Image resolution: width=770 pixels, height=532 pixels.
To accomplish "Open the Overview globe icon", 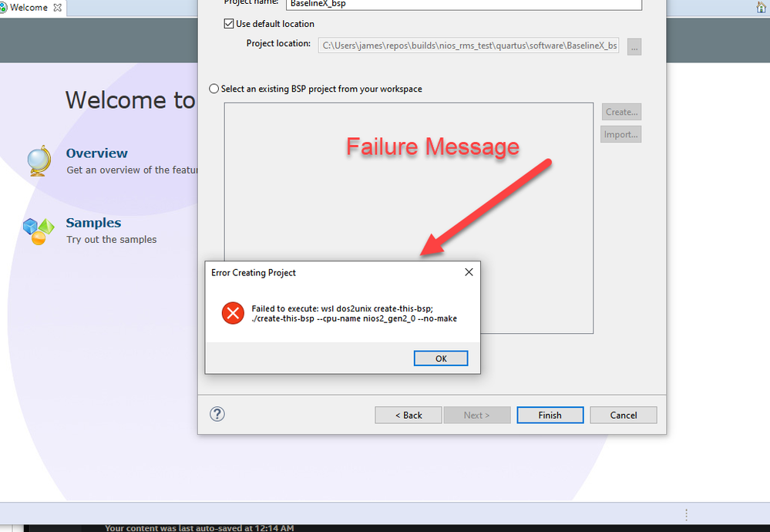I will [x=39, y=160].
